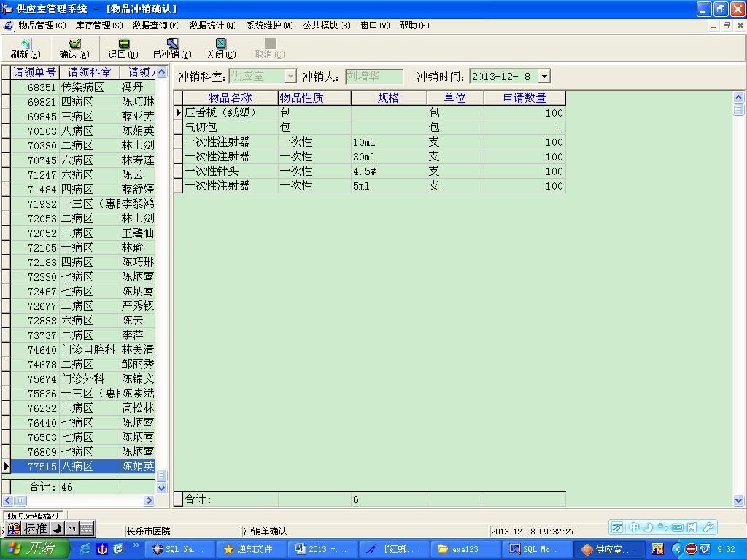Click the 30ml specification cell
This screenshot has height=560, width=747.
point(389,157)
